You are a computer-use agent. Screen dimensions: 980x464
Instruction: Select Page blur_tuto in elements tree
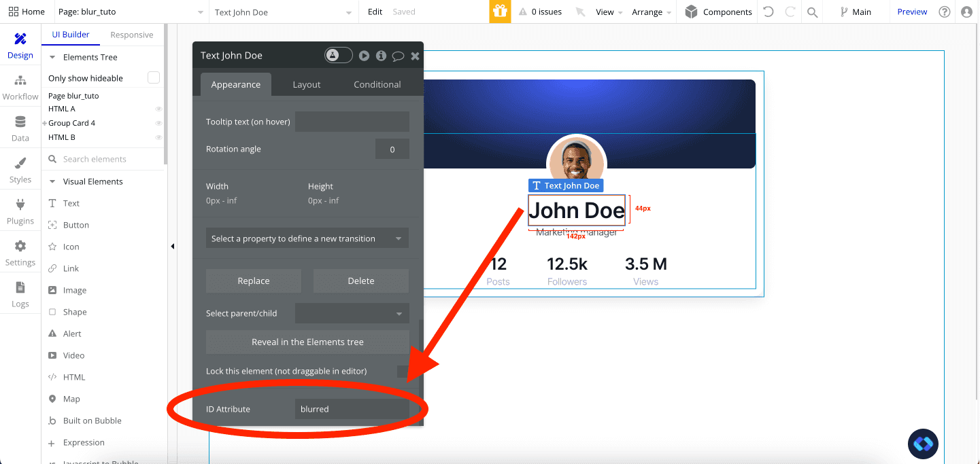click(x=73, y=96)
